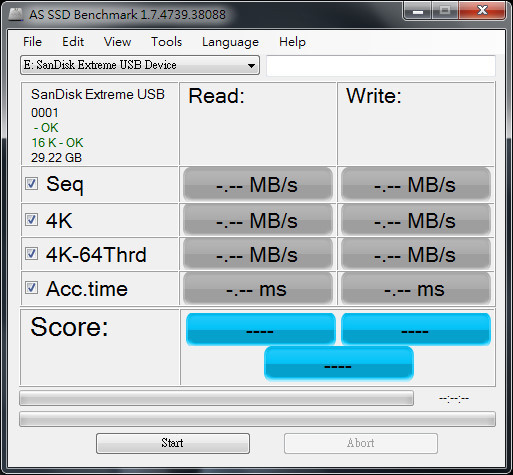Minimize the AS SSD Benchmark window
Screen dimensions: 513x475
pos(418,10)
